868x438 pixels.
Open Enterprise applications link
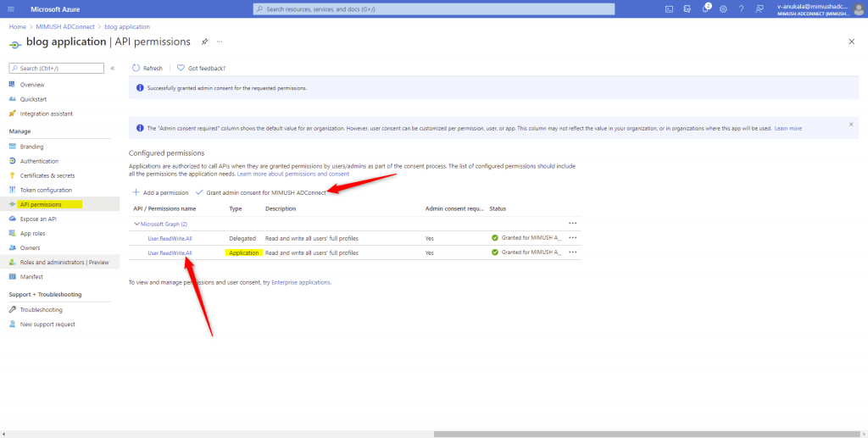coord(301,282)
